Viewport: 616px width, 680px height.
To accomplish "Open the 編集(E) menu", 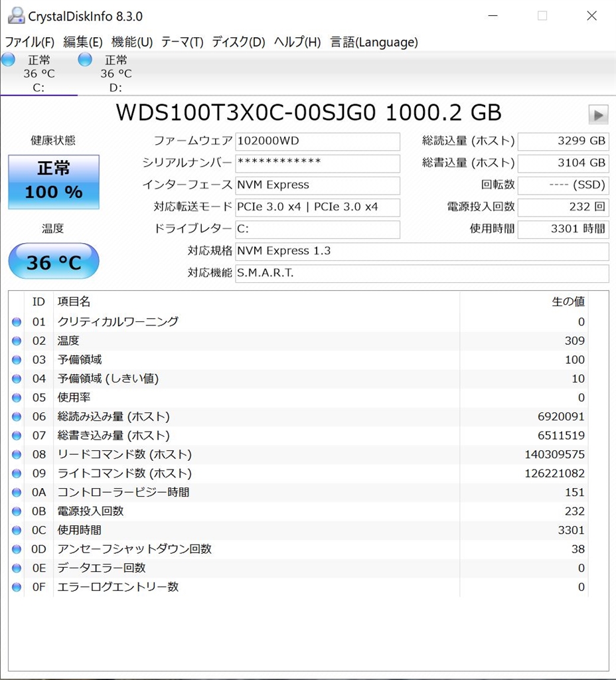I will [83, 42].
